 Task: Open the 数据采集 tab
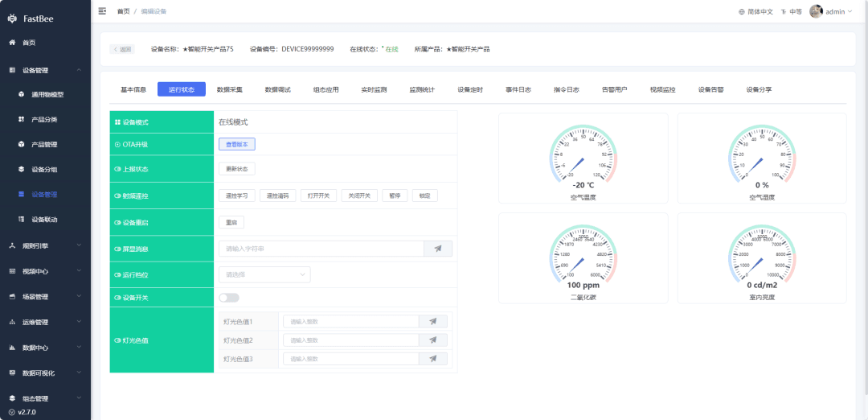tap(230, 89)
